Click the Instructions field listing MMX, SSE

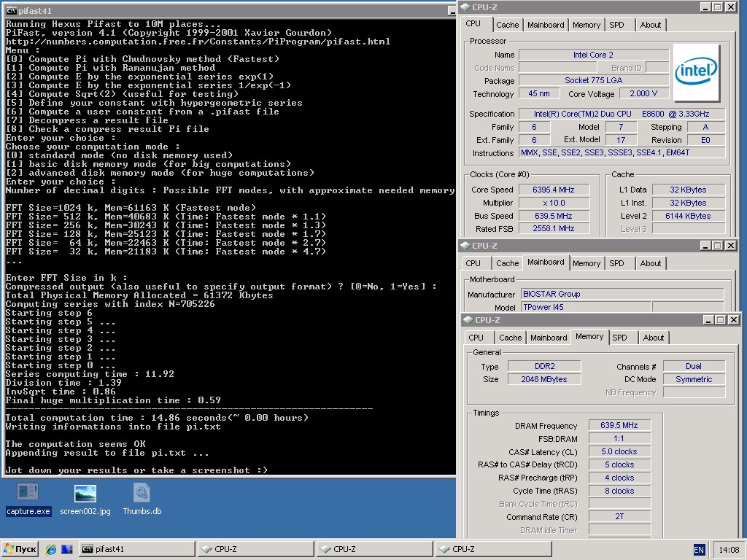pos(622,153)
